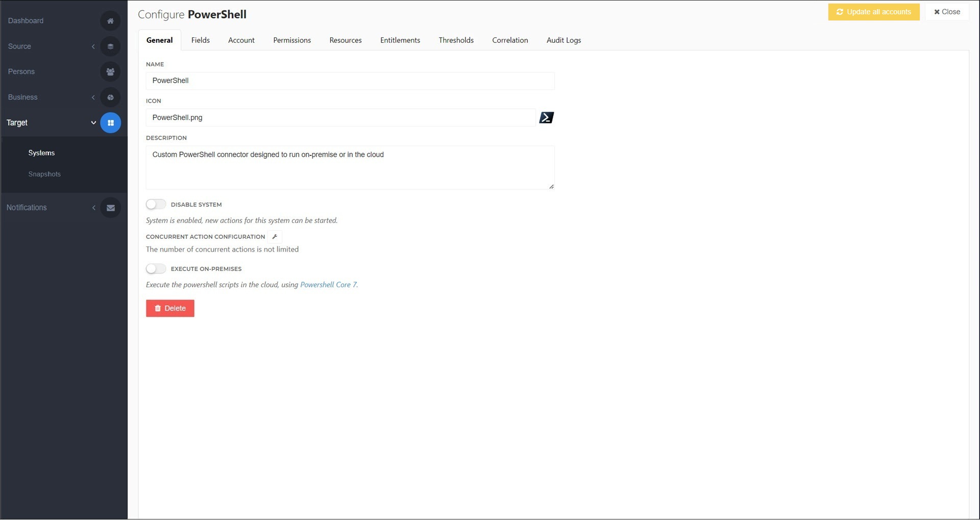Click the Persons group icon
Screen dimensions: 980x520
(x=110, y=72)
